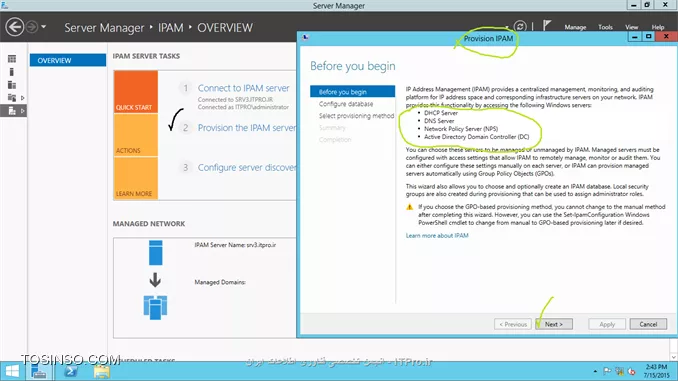Viewport: 678px width, 381px height.
Task: Click the back navigation arrow in Server Manager
Action: click(15, 27)
